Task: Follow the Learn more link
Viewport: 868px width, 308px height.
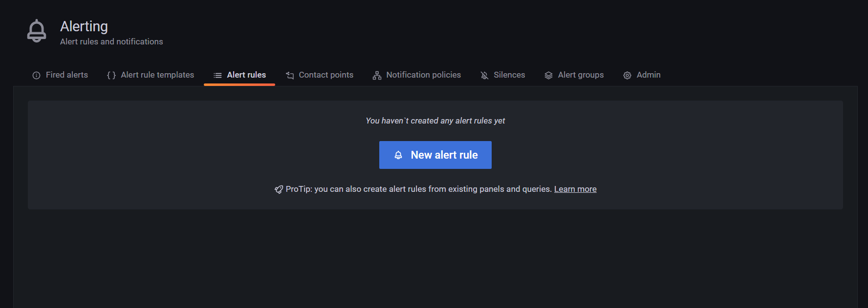Action: tap(575, 189)
